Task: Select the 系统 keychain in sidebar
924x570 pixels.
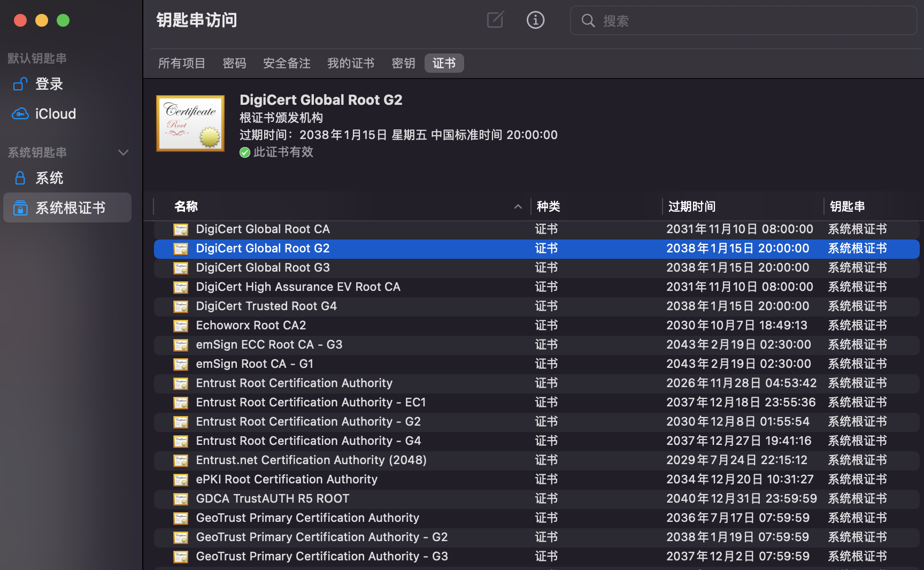Action: point(67,178)
